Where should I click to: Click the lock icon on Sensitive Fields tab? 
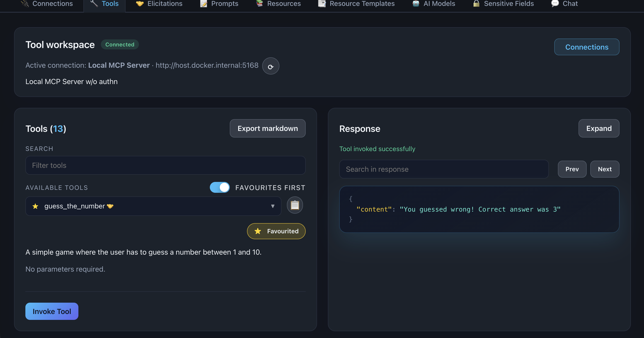click(476, 3)
